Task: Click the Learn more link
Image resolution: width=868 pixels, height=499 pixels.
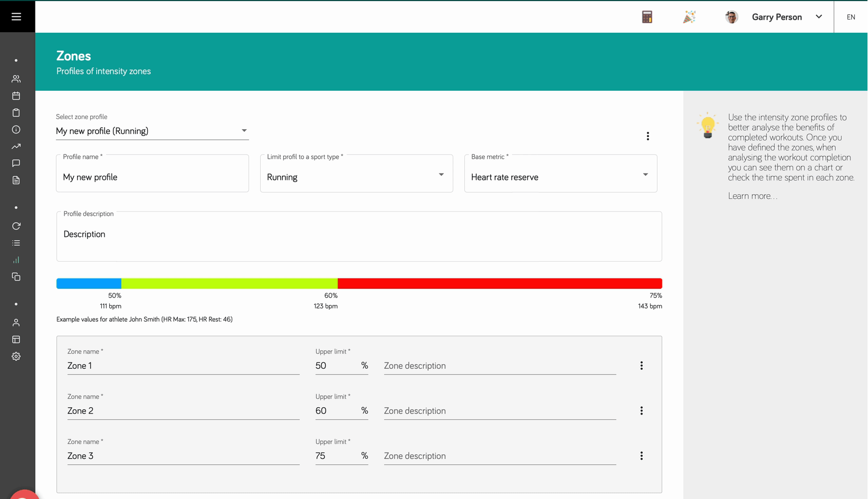Action: (752, 196)
